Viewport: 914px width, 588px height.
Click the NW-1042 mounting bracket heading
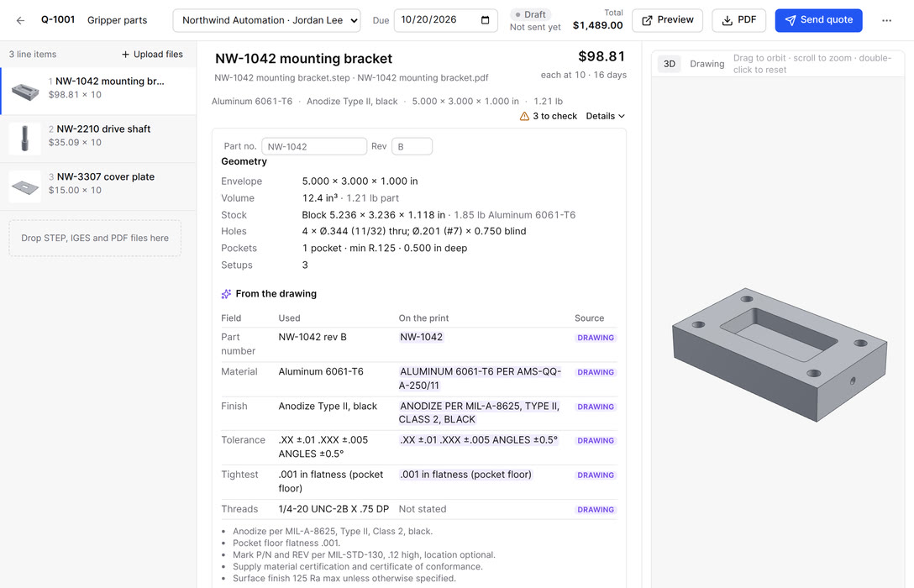click(303, 58)
